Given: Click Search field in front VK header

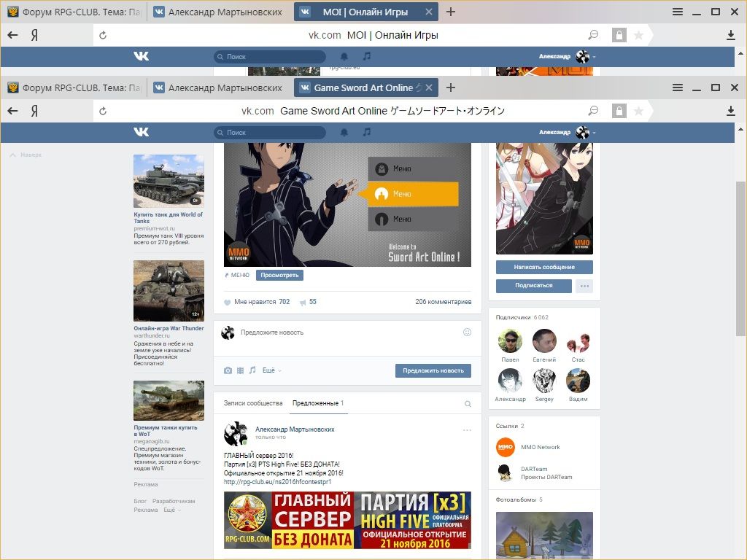Looking at the screenshot, I should pos(270,133).
